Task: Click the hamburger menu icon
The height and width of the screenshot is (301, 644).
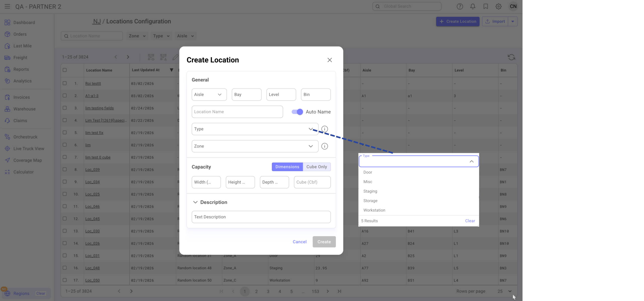Action: 7,7
